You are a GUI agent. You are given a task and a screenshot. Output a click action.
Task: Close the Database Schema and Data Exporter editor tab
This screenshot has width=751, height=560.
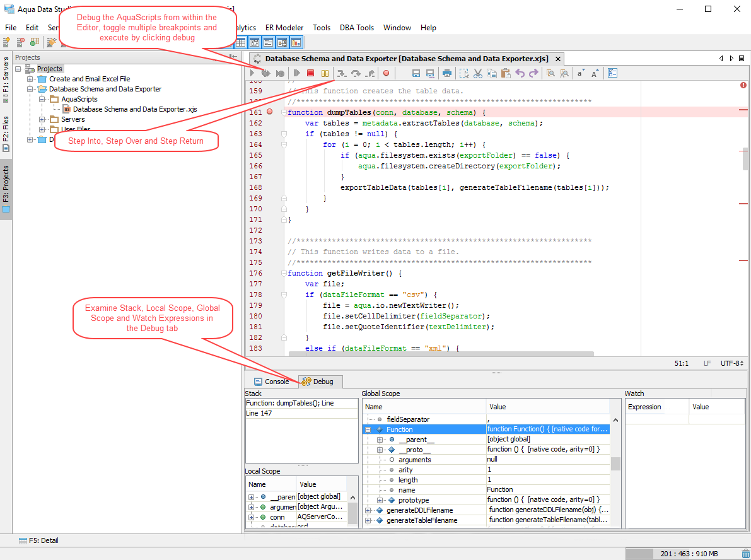coord(558,59)
